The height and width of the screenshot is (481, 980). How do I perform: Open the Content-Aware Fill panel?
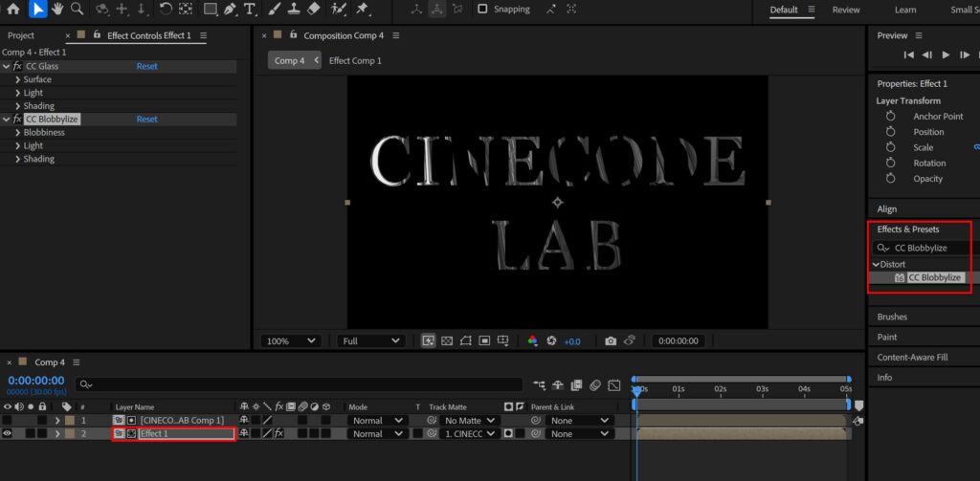[x=912, y=358]
